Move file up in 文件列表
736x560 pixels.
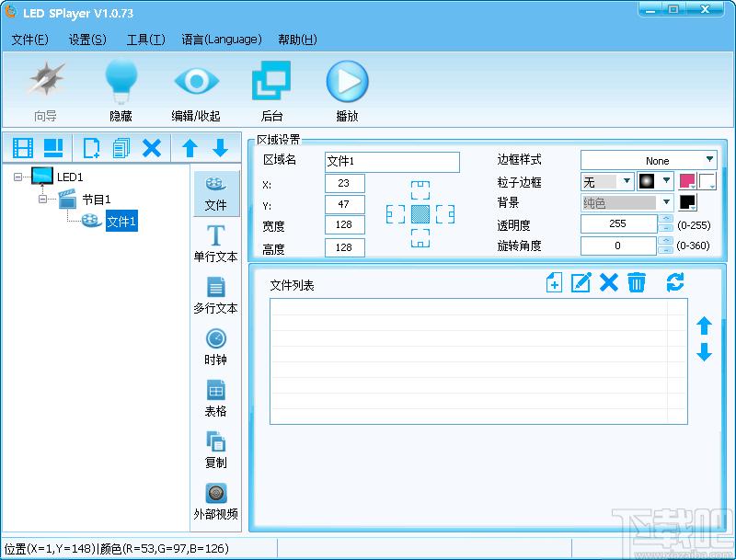(704, 326)
